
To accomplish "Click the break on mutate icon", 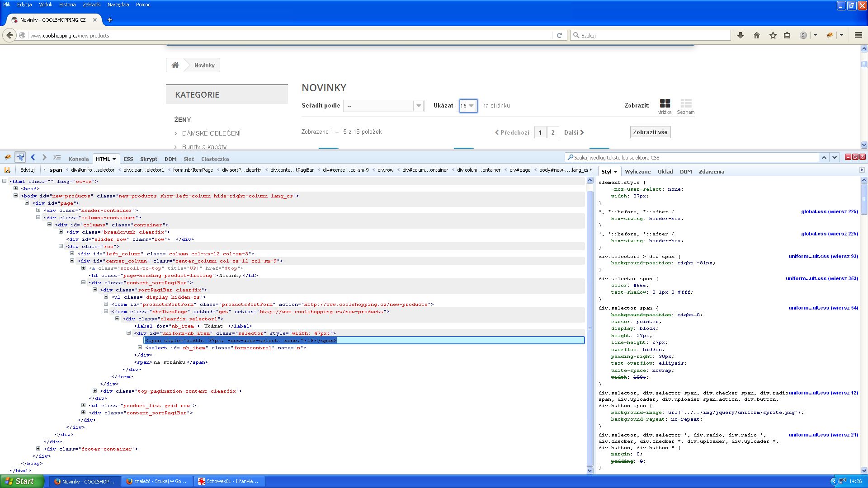I will [x=7, y=170].
